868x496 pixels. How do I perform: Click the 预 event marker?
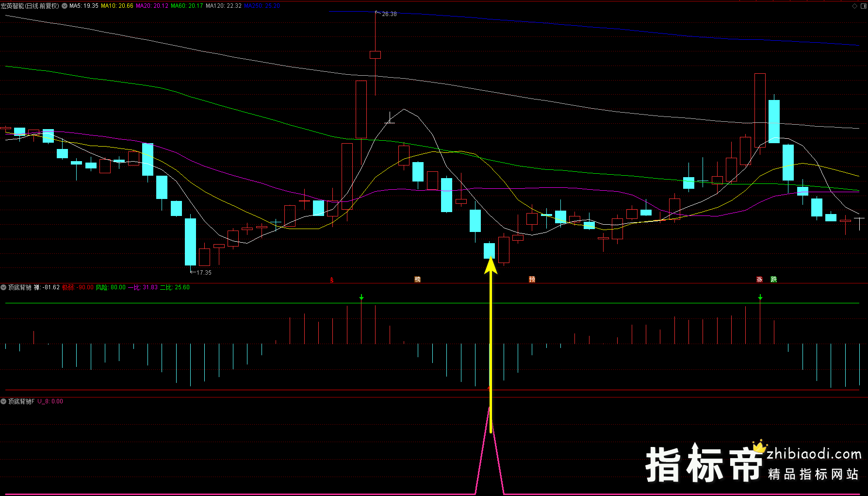pyautogui.click(x=532, y=280)
